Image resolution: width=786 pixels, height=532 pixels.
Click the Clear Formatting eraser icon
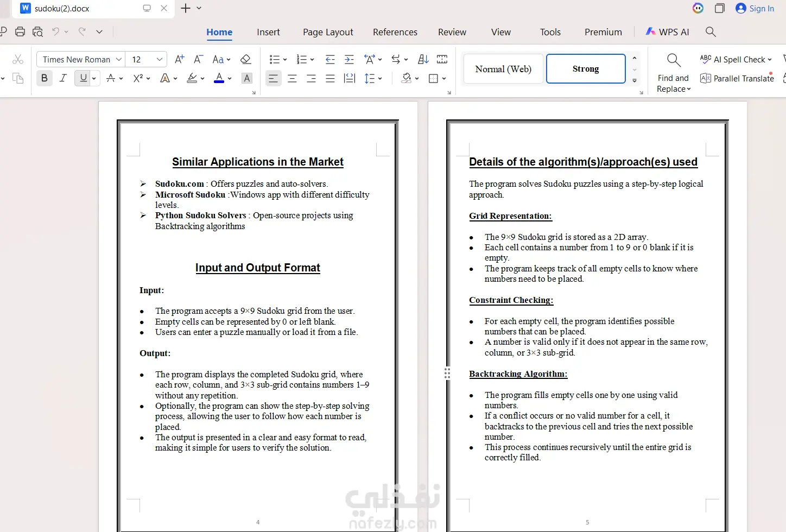(x=245, y=59)
